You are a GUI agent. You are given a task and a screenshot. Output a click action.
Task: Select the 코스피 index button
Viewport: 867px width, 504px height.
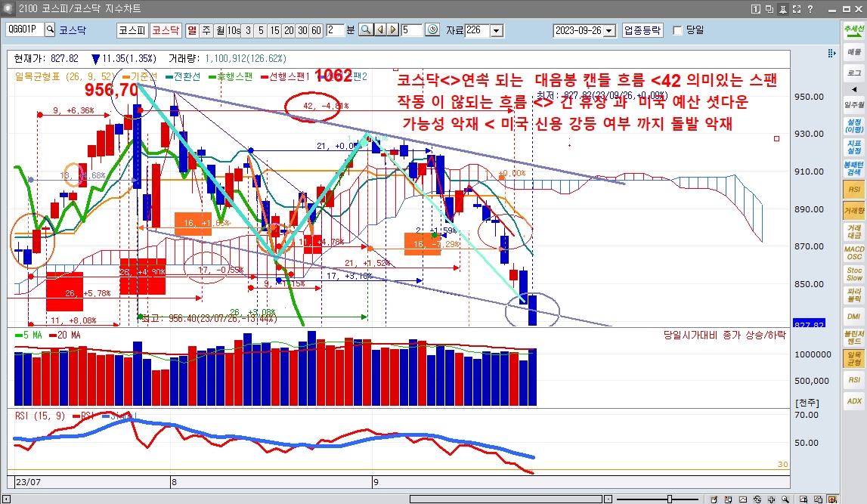click(x=132, y=29)
